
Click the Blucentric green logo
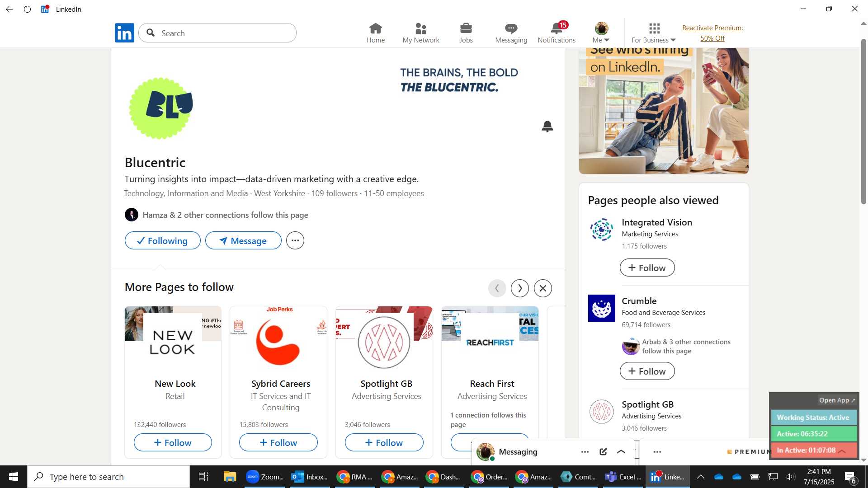(x=161, y=108)
